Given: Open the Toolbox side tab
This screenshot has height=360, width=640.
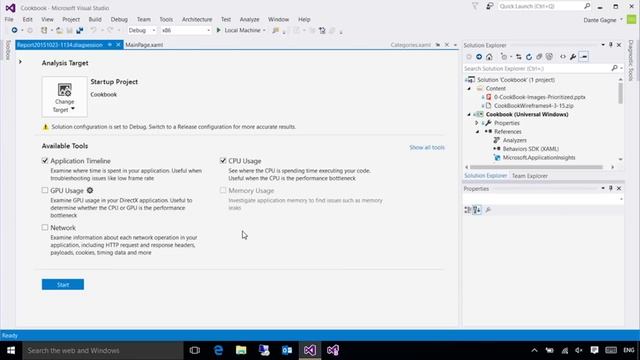Looking at the screenshot, I should (x=8, y=50).
